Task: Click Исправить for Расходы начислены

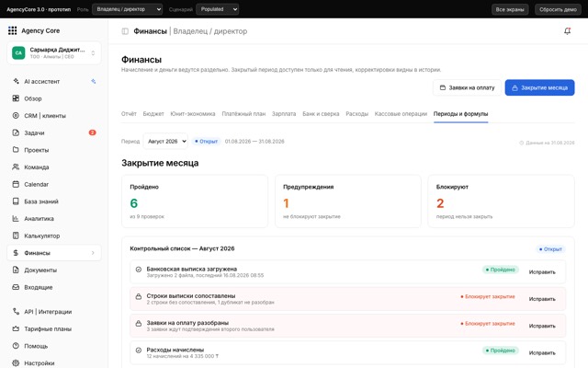Action: 542,353
